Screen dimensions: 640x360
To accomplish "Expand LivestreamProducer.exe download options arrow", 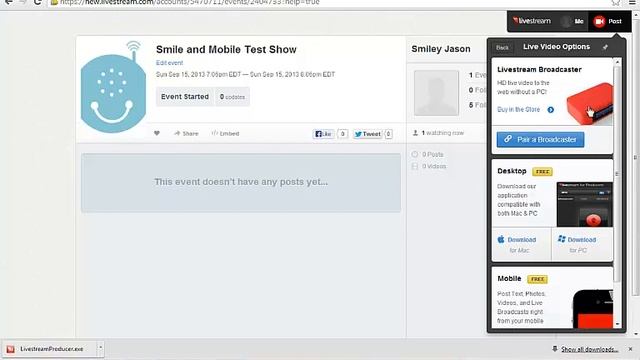I will point(100,348).
